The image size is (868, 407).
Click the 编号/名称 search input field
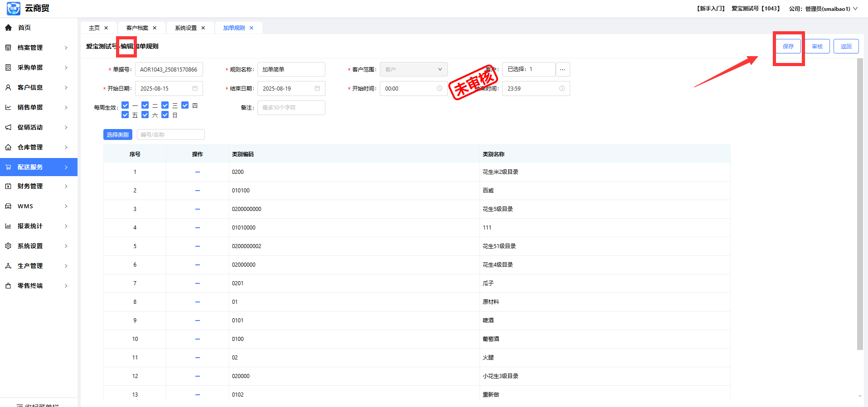click(x=170, y=134)
